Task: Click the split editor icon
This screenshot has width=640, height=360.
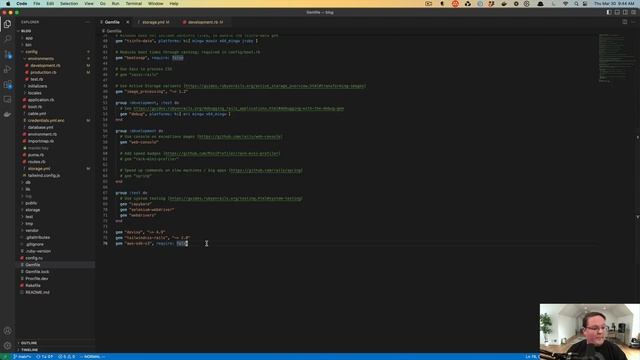Action: pyautogui.click(x=624, y=22)
